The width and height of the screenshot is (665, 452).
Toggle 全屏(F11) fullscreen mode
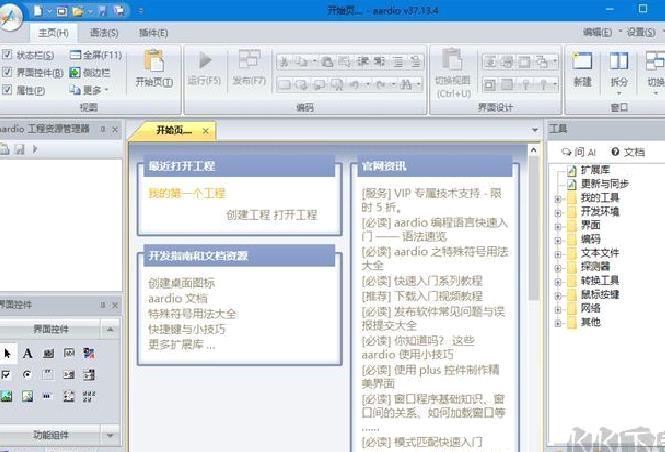tap(95, 55)
